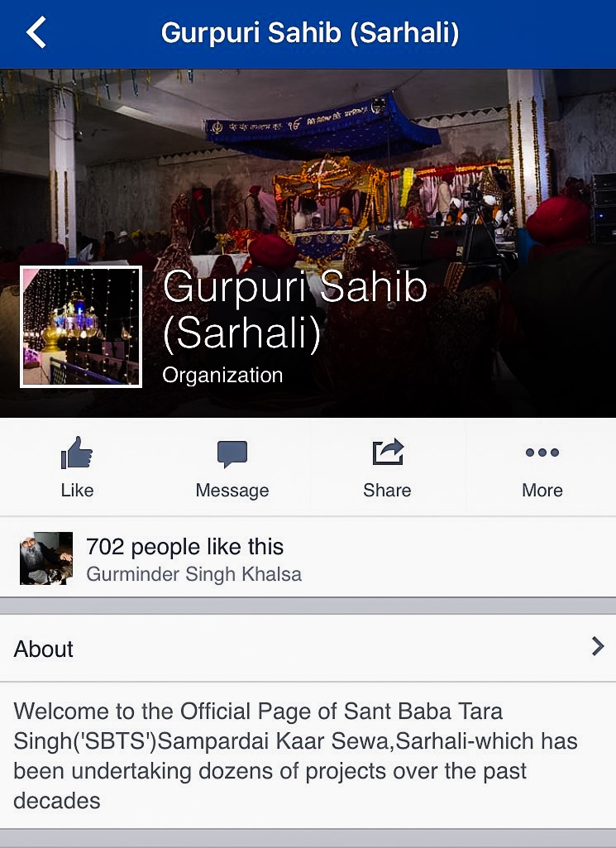Click the Share arrow icon
This screenshot has height=848, width=616.
point(388,452)
